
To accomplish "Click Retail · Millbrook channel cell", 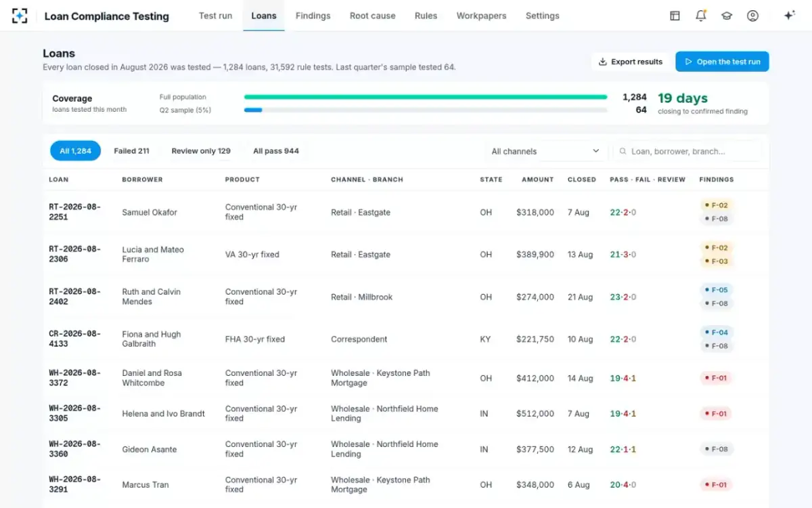I will [361, 297].
